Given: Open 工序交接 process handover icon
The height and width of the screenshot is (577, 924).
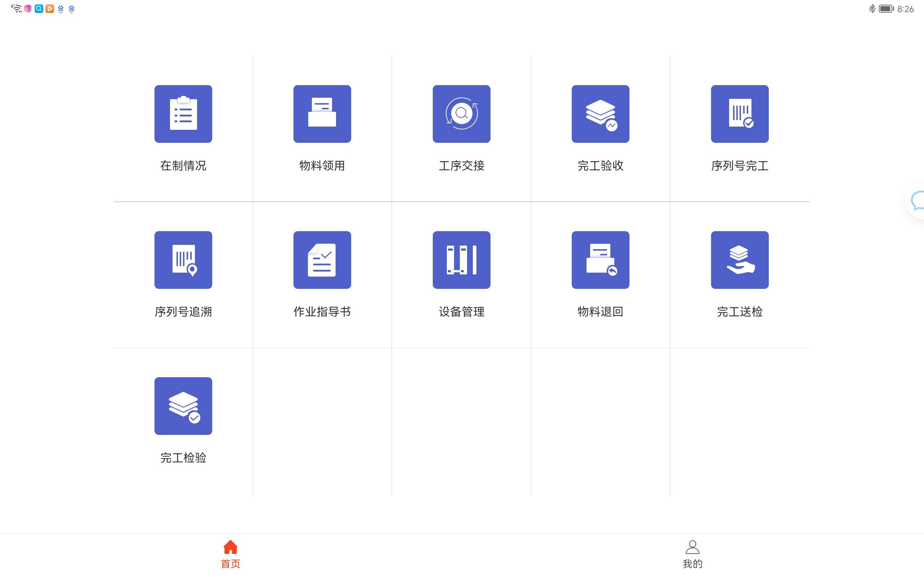Looking at the screenshot, I should tap(461, 114).
